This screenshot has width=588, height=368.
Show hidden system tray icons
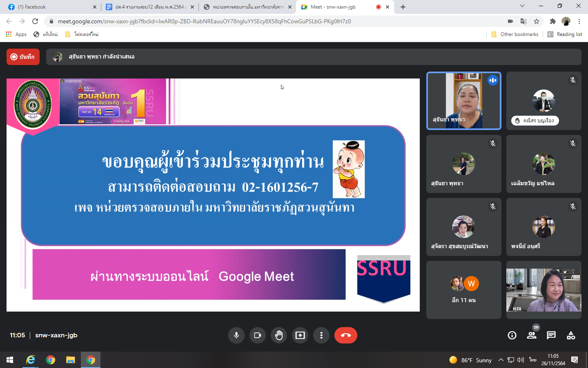coord(501,360)
